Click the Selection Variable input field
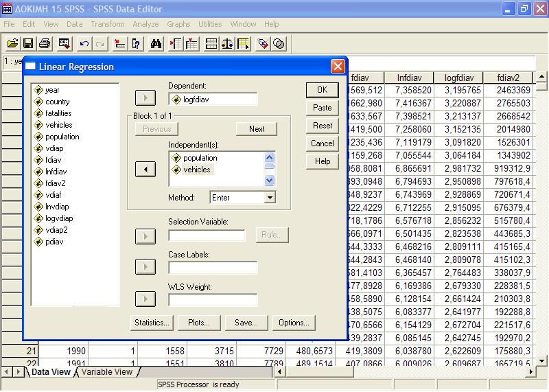This screenshot has height=392, width=549. click(x=207, y=235)
